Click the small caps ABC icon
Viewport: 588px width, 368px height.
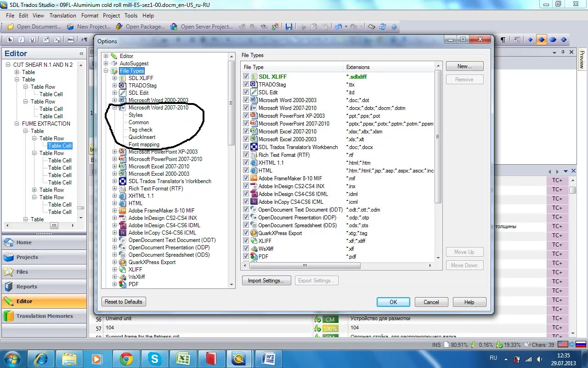[71, 40]
